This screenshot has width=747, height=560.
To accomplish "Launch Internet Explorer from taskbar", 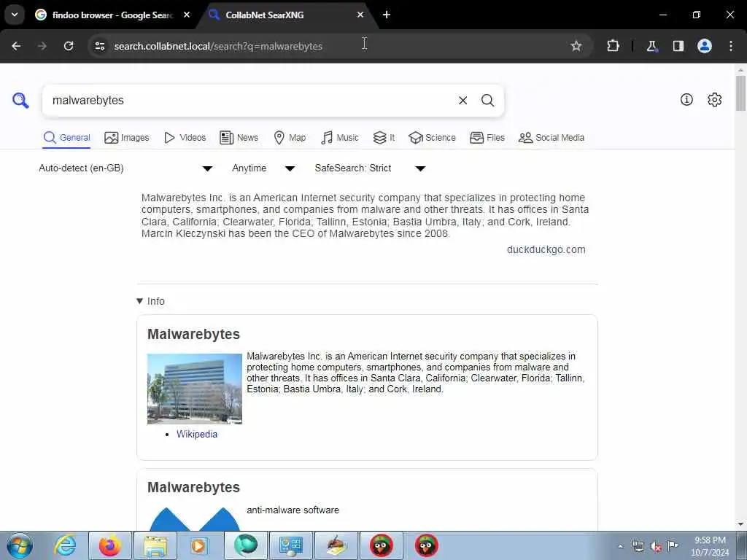I will pos(65,545).
